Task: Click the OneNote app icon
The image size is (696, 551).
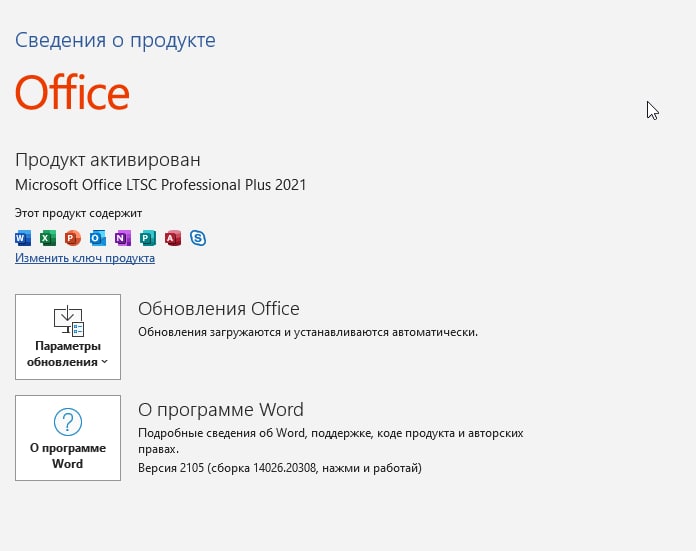Action: (x=123, y=238)
